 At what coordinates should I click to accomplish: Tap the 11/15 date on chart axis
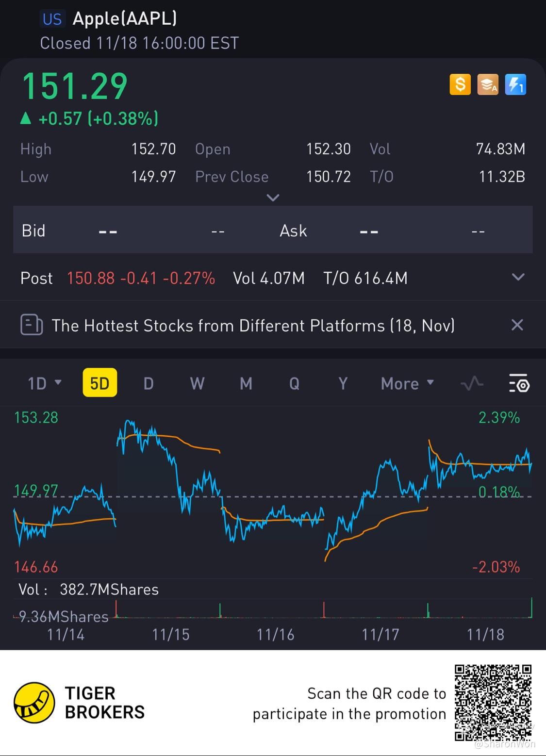pos(170,635)
